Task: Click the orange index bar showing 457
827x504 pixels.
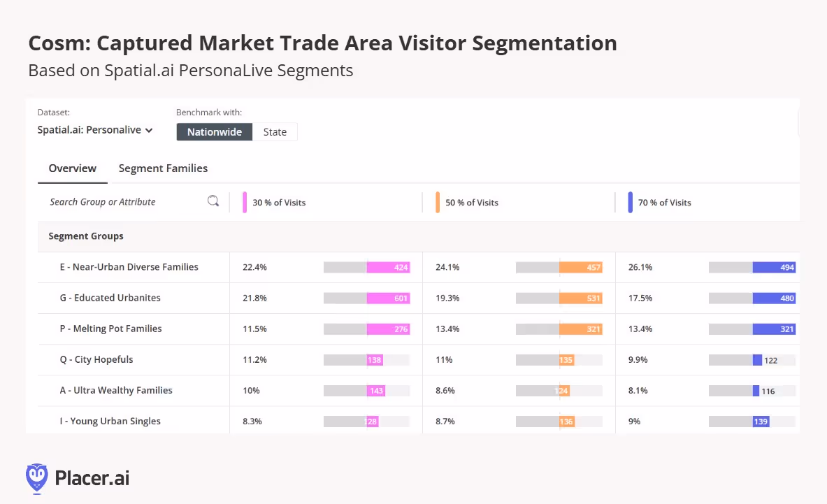Action: pyautogui.click(x=581, y=267)
